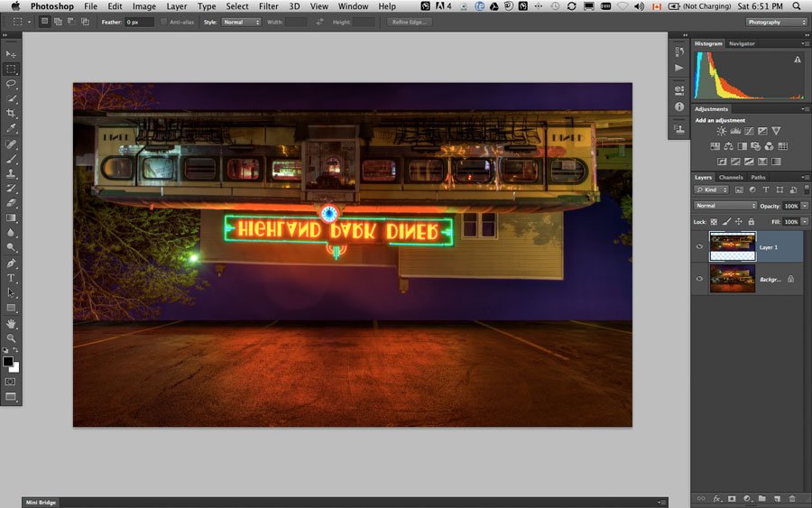Hide Layer 1 using its eye icon
Image resolution: width=812 pixels, height=508 pixels.
699,246
